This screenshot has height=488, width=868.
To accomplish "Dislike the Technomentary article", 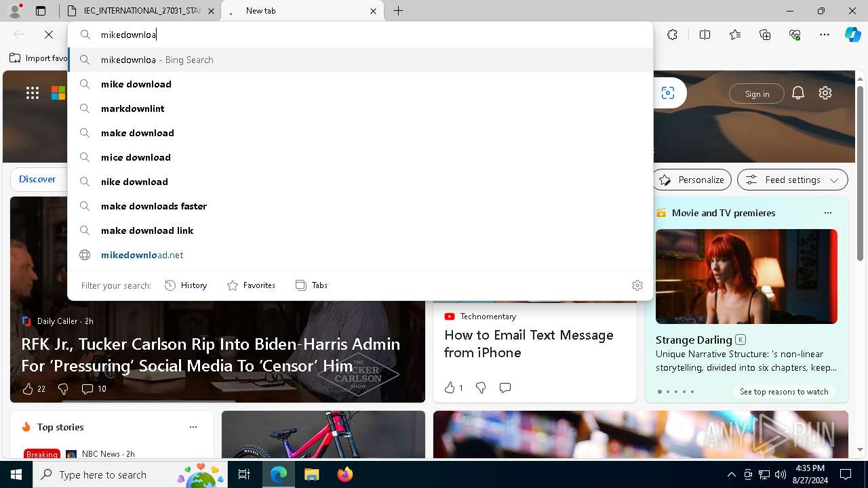I will pyautogui.click(x=481, y=388).
